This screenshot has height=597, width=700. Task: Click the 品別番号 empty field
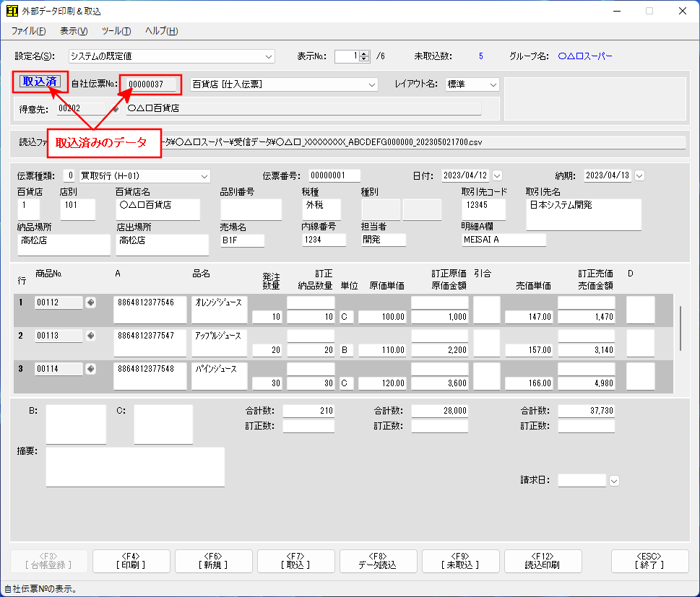pos(251,209)
